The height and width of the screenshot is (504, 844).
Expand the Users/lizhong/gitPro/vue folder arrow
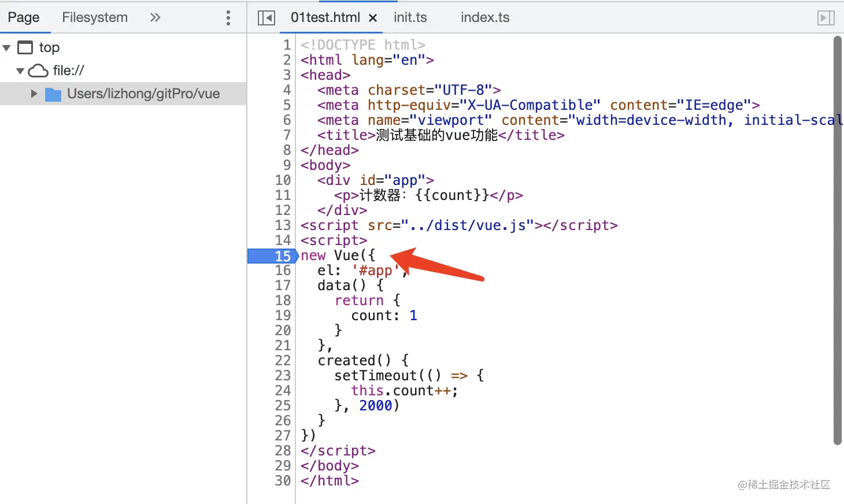pyautogui.click(x=34, y=94)
